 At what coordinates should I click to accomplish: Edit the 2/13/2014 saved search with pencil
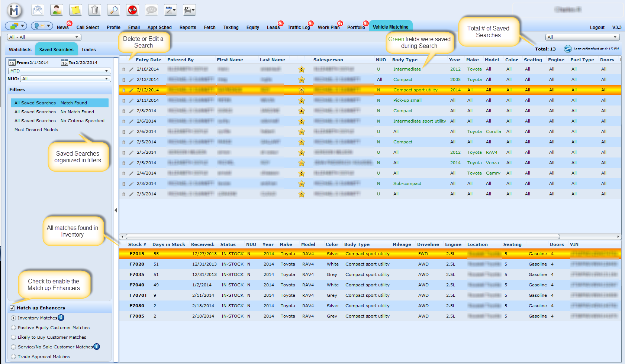[131, 80]
